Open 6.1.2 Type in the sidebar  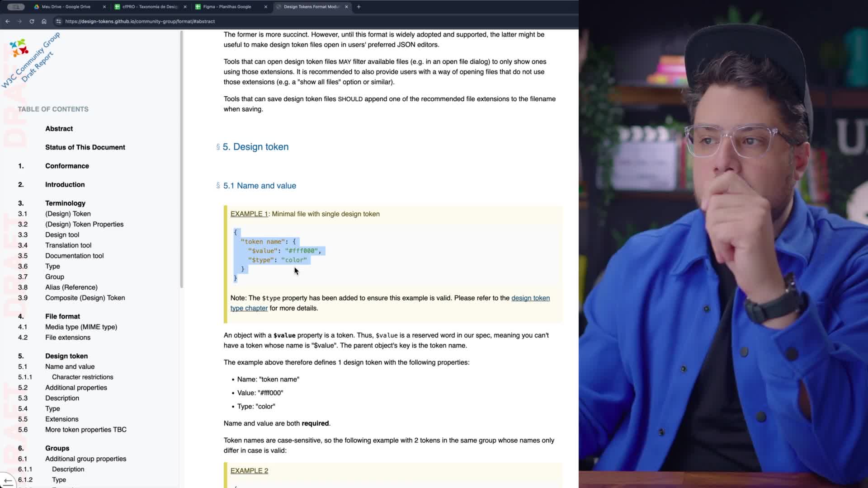pyautogui.click(x=59, y=480)
